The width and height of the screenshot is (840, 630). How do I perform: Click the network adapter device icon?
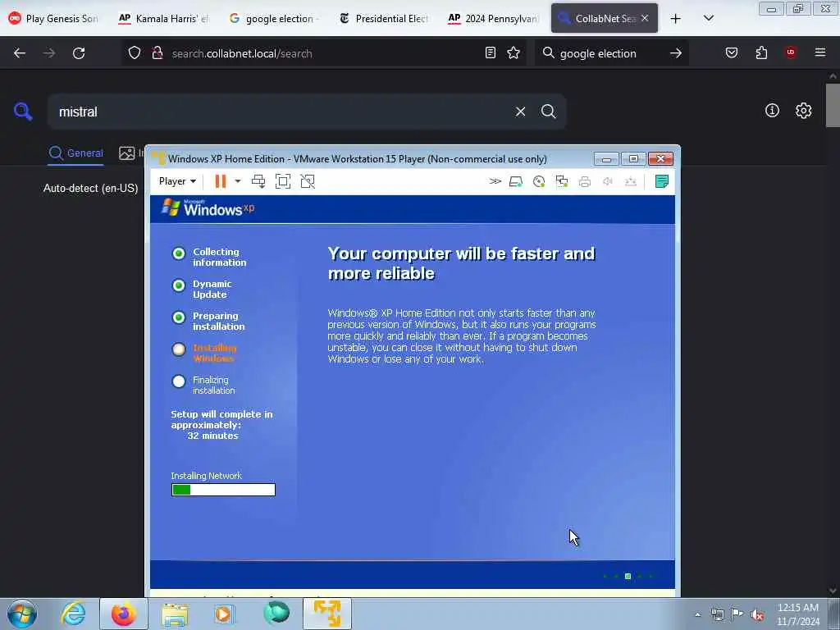tap(562, 181)
